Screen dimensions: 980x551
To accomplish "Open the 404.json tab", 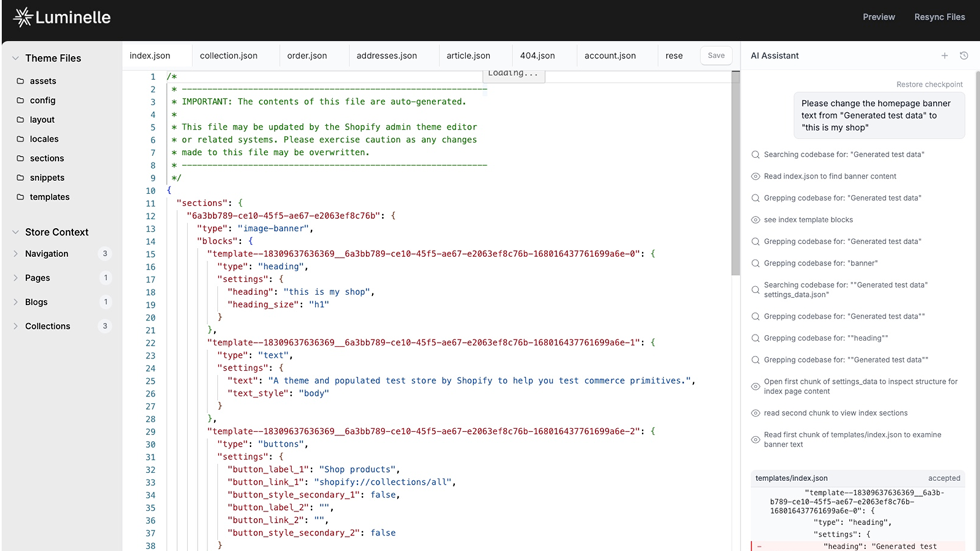I will pos(537,55).
